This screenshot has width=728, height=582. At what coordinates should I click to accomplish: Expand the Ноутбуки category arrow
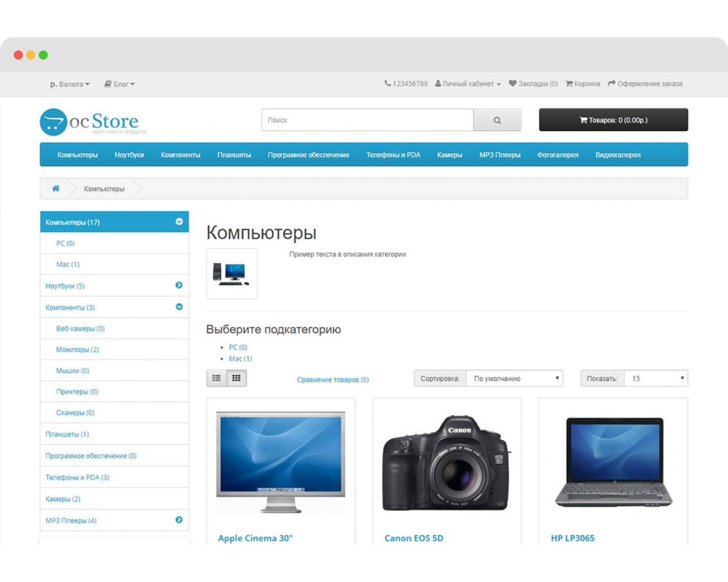click(179, 286)
